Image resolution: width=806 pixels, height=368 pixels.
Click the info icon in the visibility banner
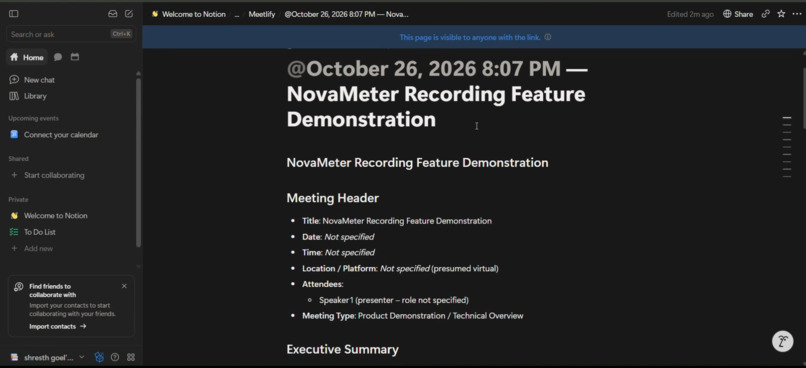pos(547,37)
